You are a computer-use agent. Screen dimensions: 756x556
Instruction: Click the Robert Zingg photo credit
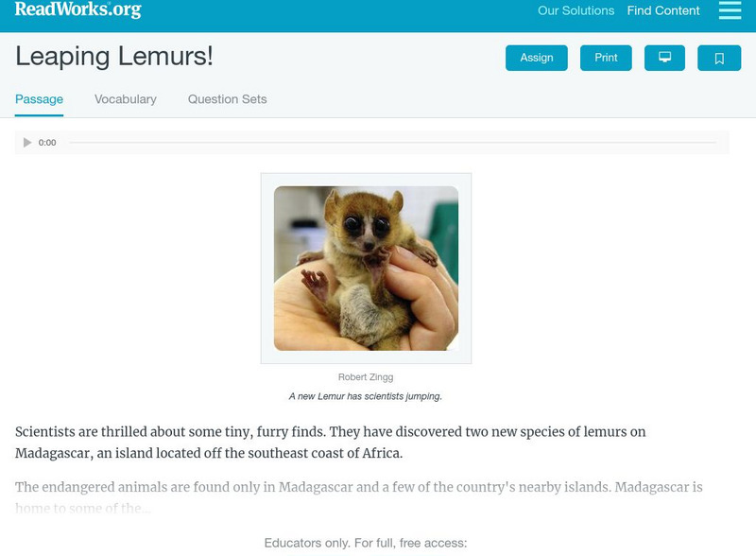click(x=365, y=375)
